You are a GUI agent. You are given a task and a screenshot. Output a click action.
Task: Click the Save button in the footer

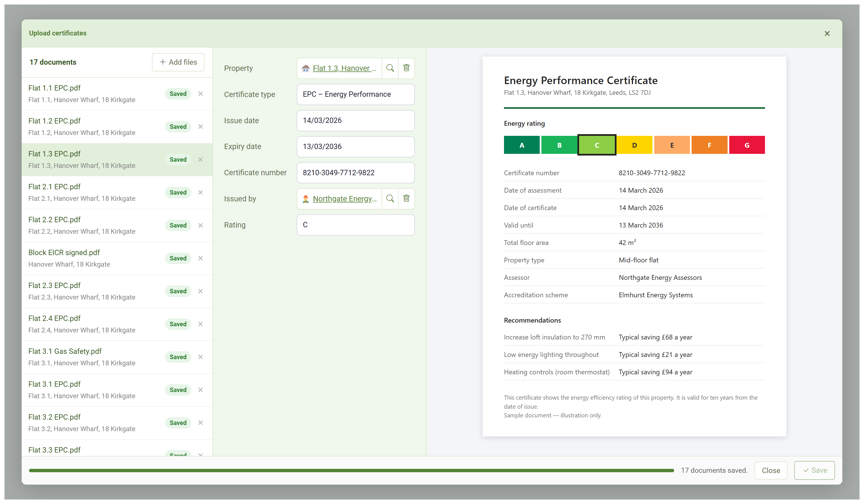pos(814,471)
